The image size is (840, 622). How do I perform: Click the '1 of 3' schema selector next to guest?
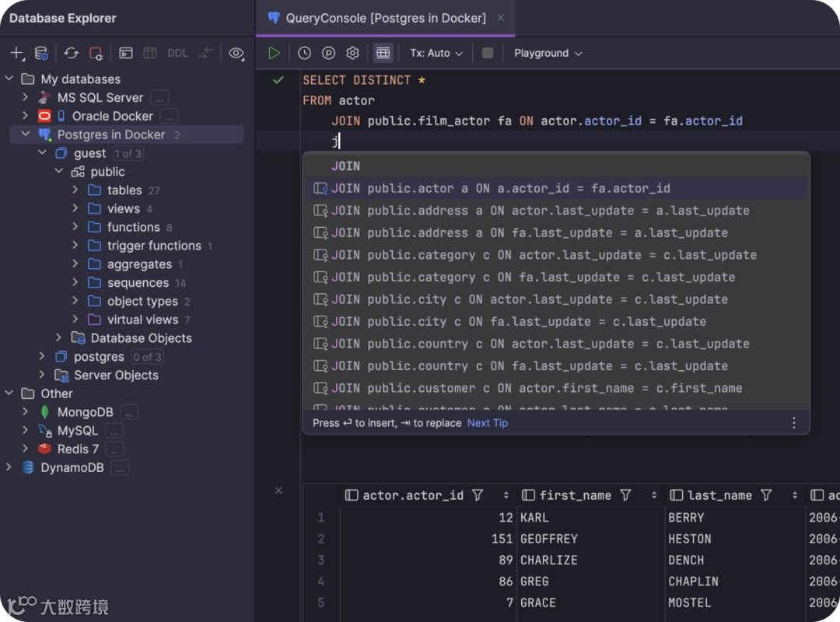click(128, 154)
